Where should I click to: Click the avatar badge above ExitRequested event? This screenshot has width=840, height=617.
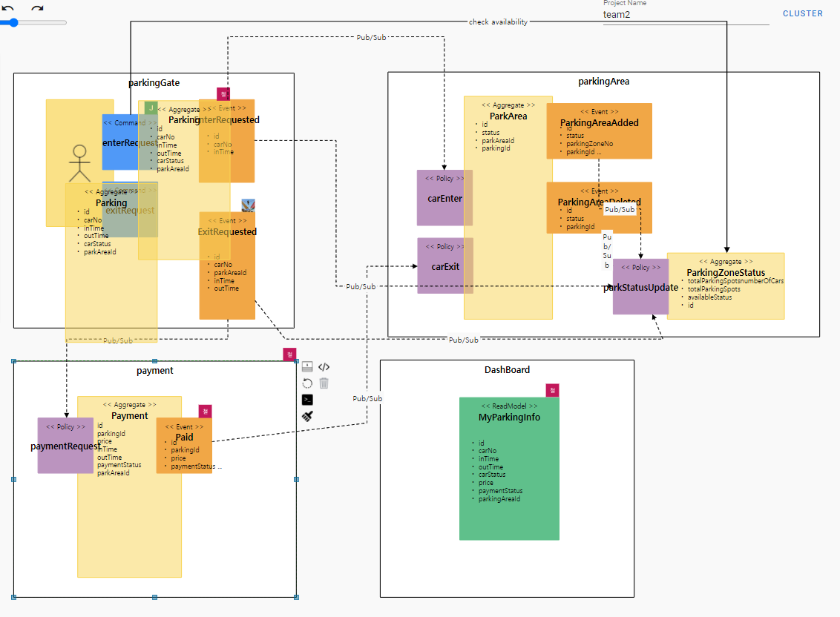(248, 205)
